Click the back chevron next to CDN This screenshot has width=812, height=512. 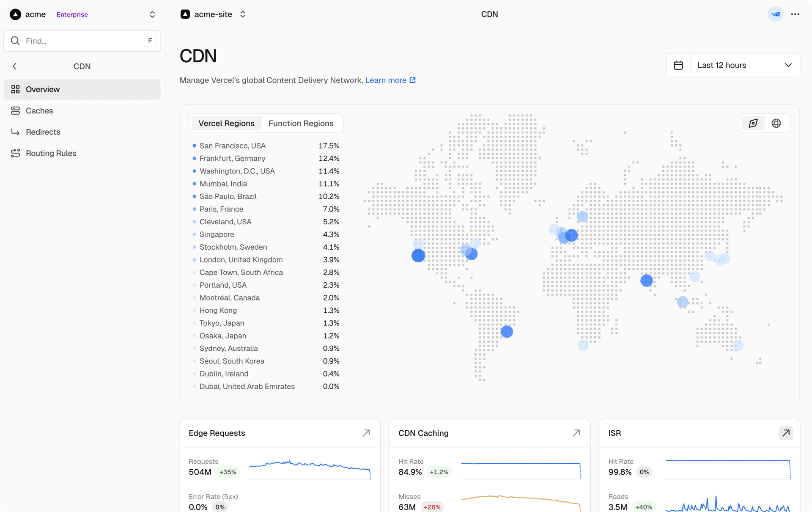point(15,66)
